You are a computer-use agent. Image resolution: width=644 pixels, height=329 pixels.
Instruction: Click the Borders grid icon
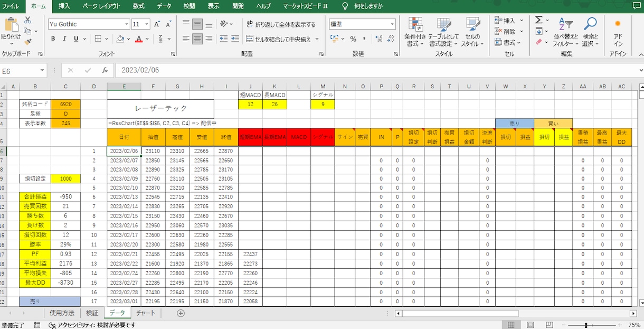pos(98,39)
